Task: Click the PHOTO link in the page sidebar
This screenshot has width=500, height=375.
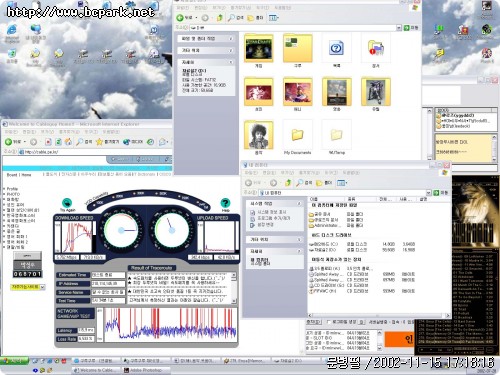Action: click(x=13, y=194)
